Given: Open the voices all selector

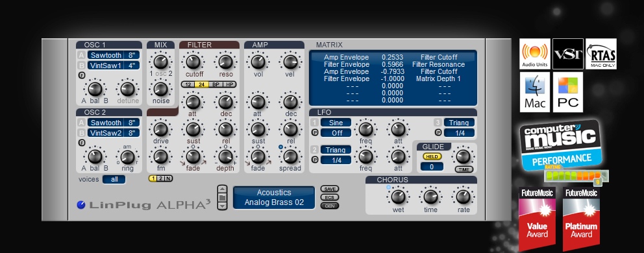Looking at the screenshot, I should (114, 180).
